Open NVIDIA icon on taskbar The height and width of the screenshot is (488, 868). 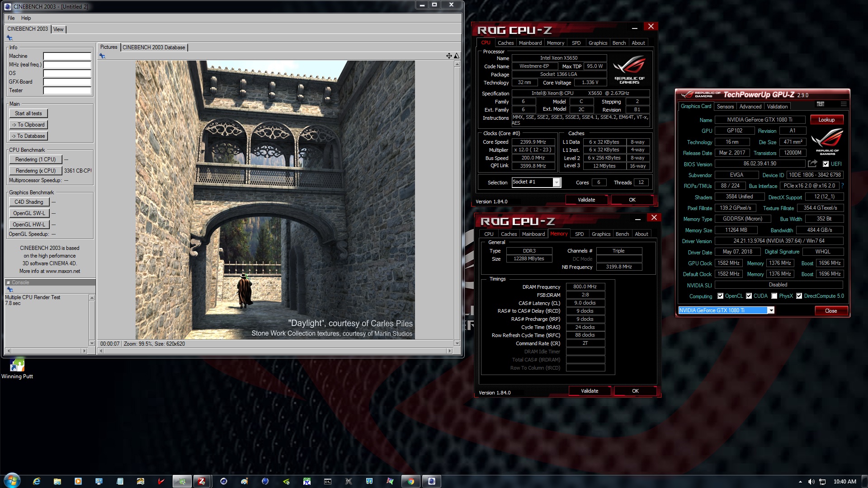pyautogui.click(x=286, y=481)
